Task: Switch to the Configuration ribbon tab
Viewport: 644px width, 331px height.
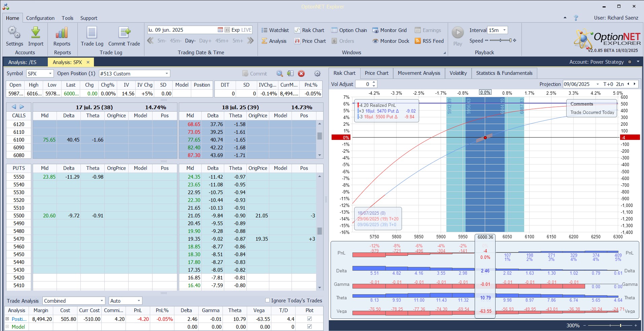Action: (40, 18)
